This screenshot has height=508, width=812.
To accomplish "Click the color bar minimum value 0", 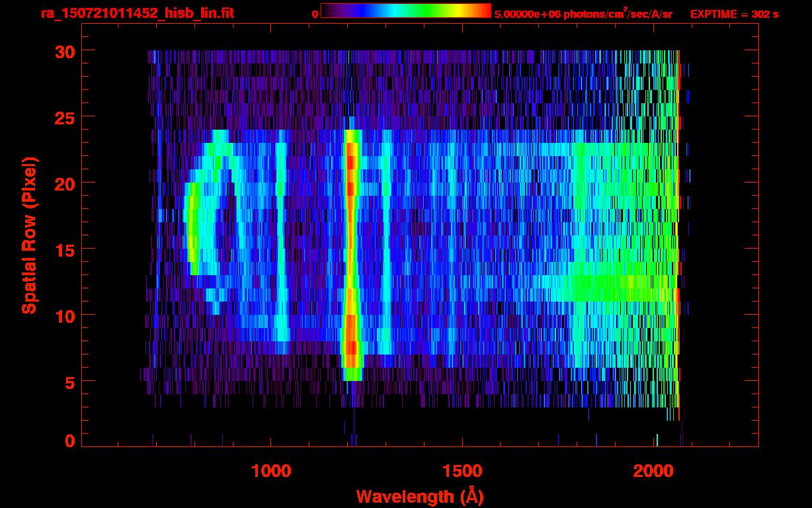I will coord(315,14).
